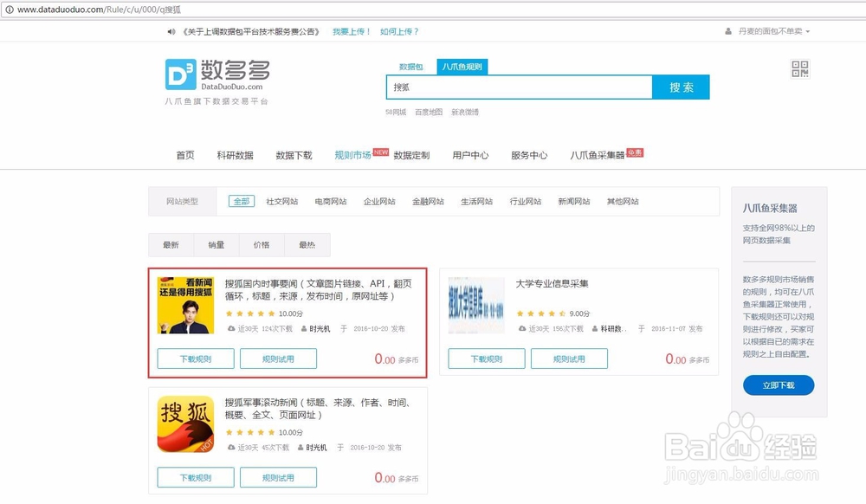Select the 百度地图 hot keyword
The height and width of the screenshot is (504, 866).
(429, 112)
